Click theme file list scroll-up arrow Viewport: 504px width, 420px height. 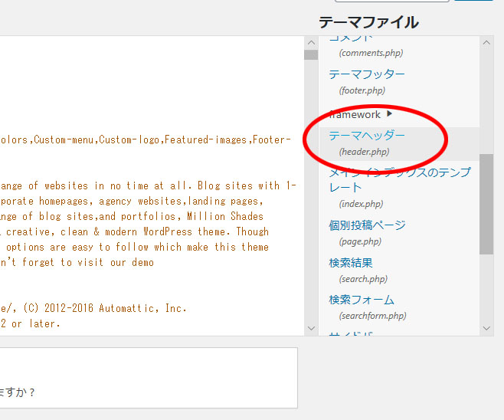click(x=486, y=43)
